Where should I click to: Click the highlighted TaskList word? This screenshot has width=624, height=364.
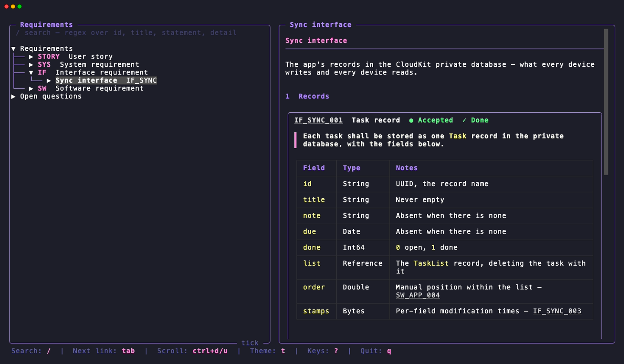click(x=431, y=263)
